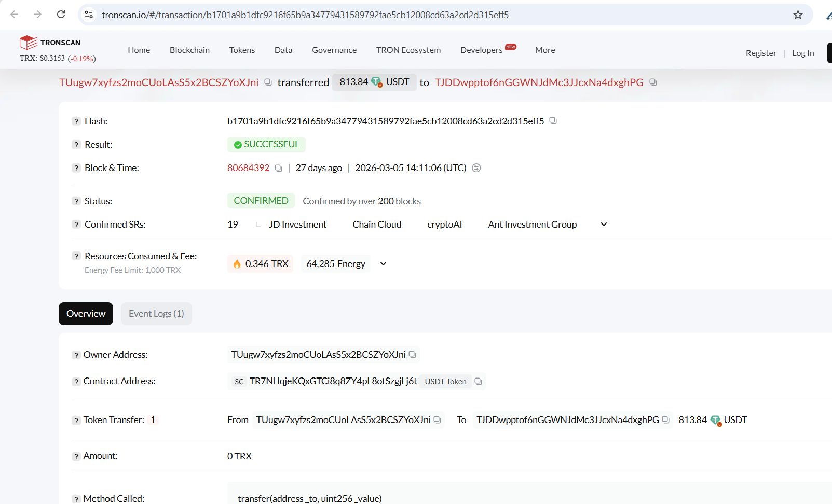The image size is (832, 504).
Task: Open JD Investment representative
Action: (298, 225)
